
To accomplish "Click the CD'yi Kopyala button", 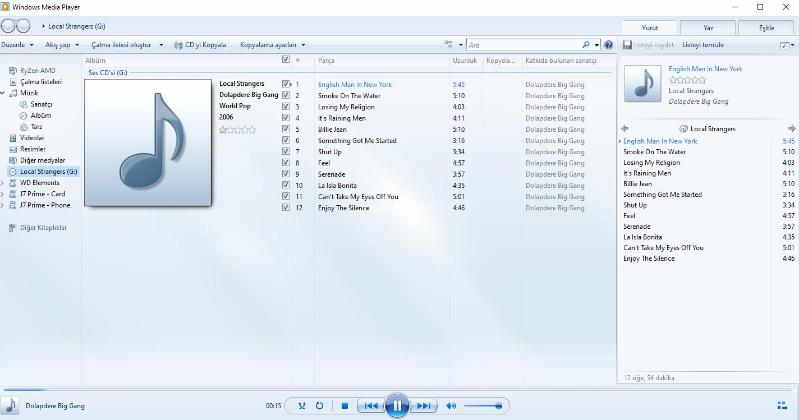I will point(200,45).
